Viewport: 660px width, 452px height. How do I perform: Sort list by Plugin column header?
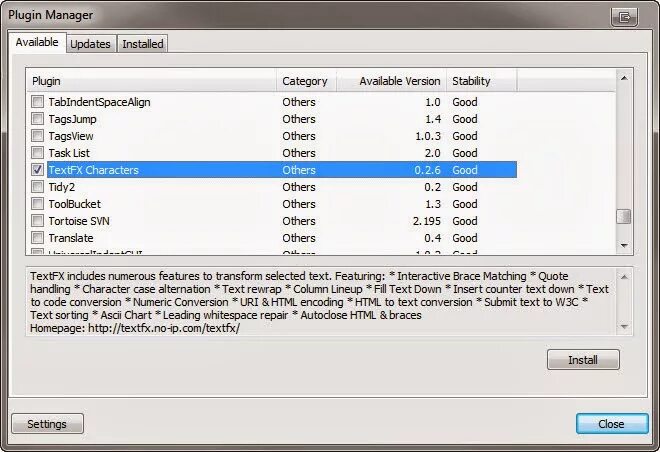(x=152, y=81)
